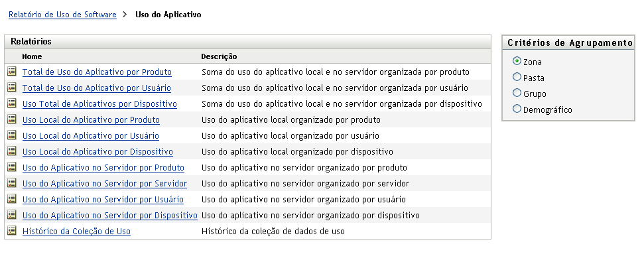
Task: Click the icon next to Histórico da Coleção de Uso
Action: pyautogui.click(x=11, y=231)
